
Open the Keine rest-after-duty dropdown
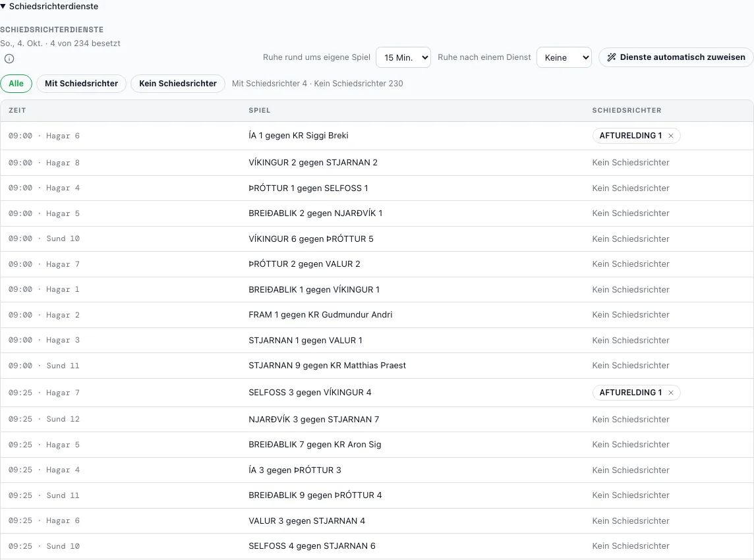coord(564,57)
